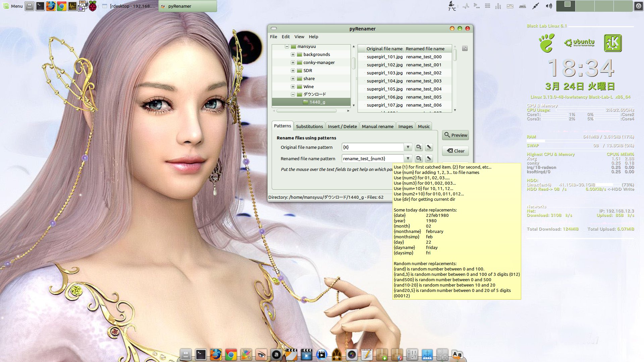Click the options icon beside file list
This screenshot has width=644, height=362.
tap(465, 49)
